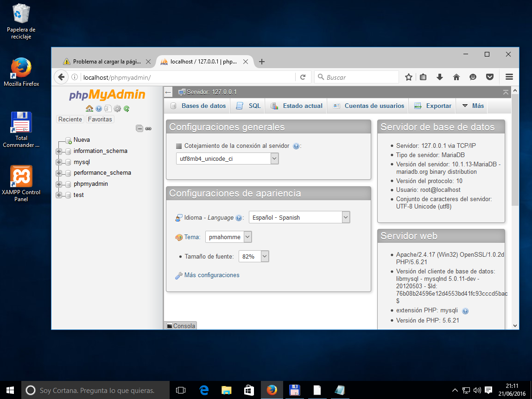Viewport: 532px width, 399px height.
Task: Reload the navigation panel with refresh icon
Action: (x=126, y=108)
